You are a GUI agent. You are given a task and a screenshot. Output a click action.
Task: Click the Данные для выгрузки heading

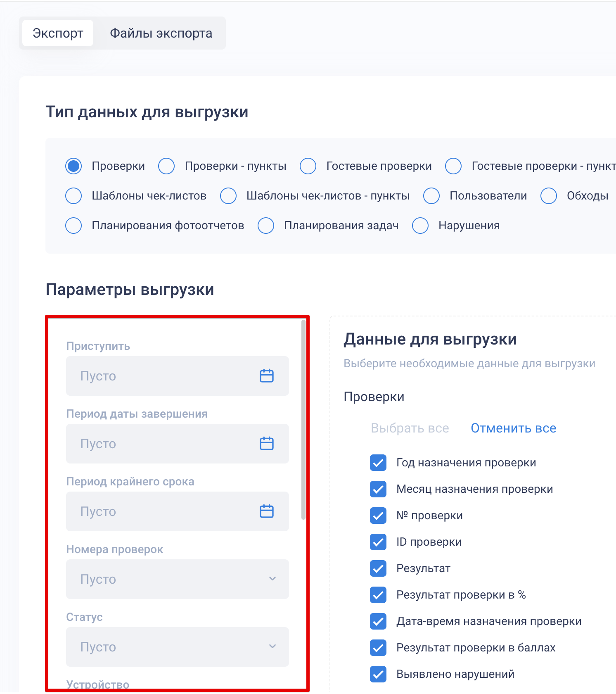pyautogui.click(x=430, y=339)
